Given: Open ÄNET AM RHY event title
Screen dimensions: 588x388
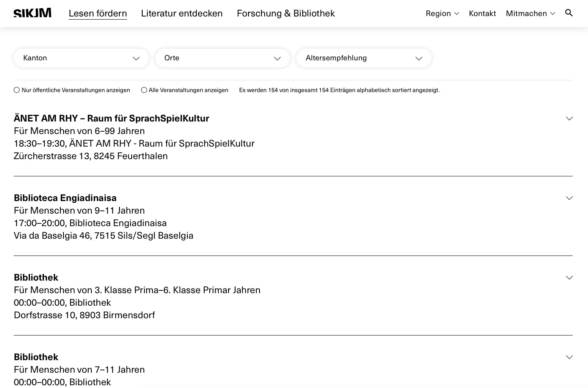Looking at the screenshot, I should [111, 118].
